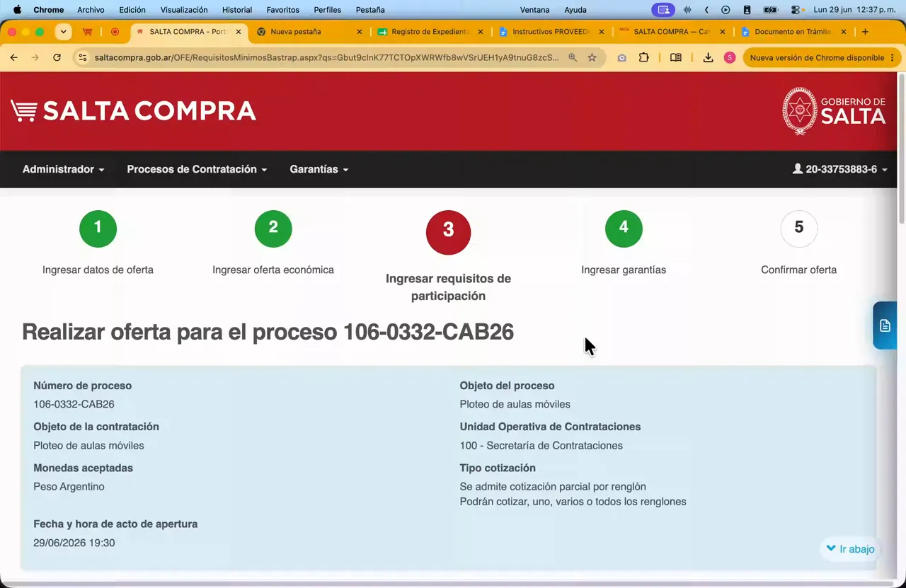
Task: Go to step 1 Ingresar datos de oferta
Action: point(98,229)
